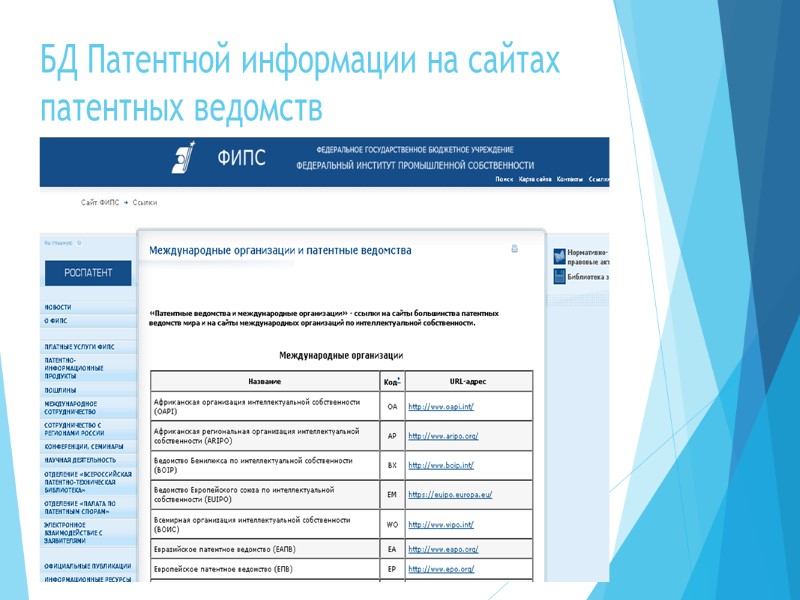This screenshot has height=600, width=800.
Task: Click the printer icon on the links page
Action: click(515, 246)
